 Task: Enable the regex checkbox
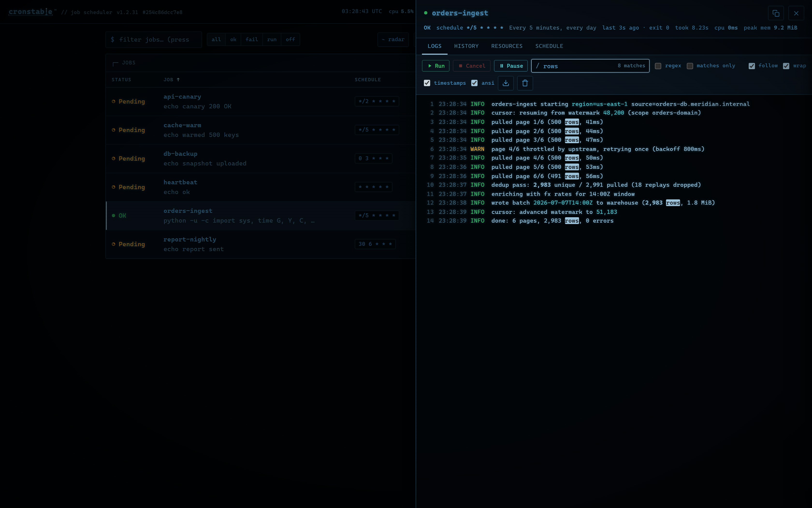658,66
